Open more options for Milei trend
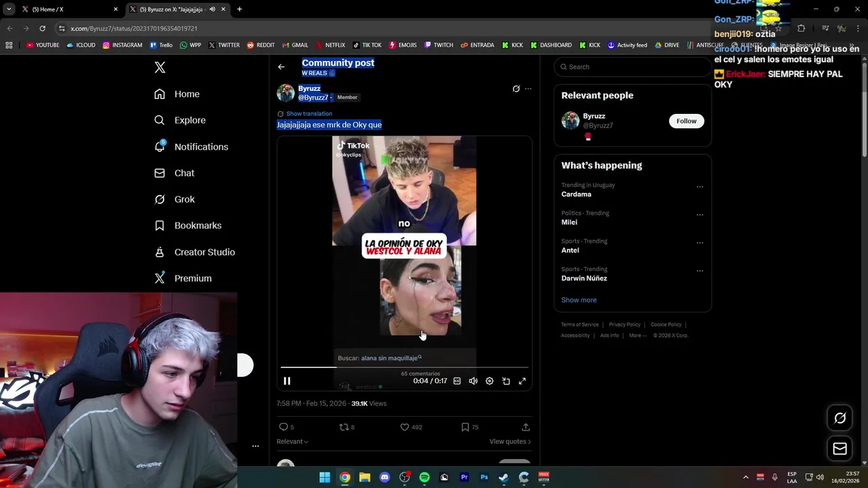This screenshot has width=868, height=488. [x=700, y=215]
